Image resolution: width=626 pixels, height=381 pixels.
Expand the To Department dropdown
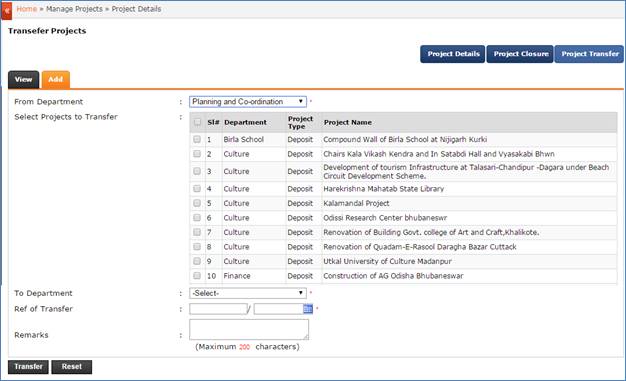coord(248,293)
